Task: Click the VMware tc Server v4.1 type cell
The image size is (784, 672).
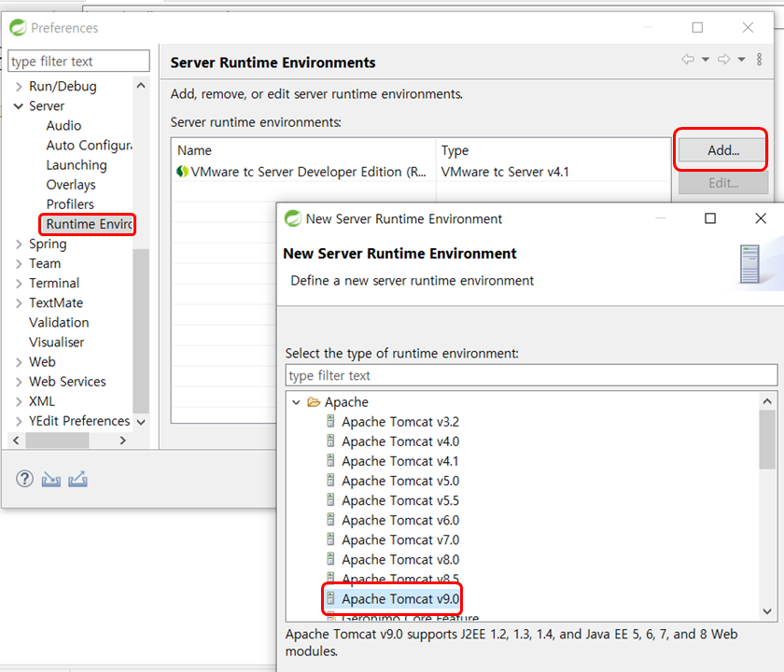Action: (x=505, y=172)
